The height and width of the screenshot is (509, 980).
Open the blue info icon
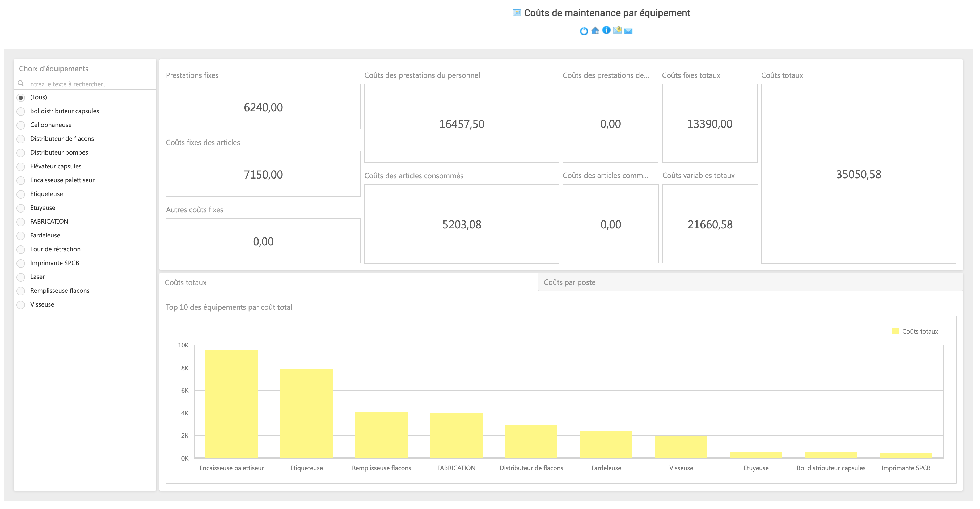(606, 31)
